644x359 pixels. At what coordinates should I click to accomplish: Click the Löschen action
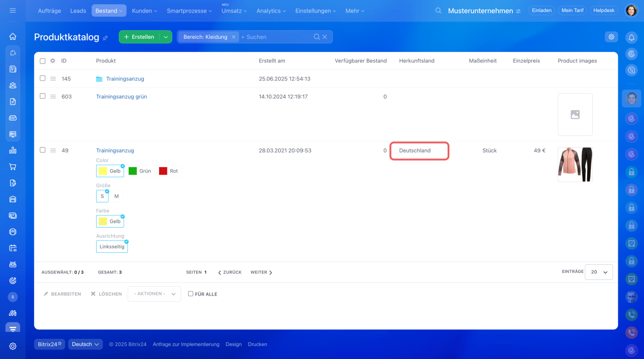(x=106, y=294)
